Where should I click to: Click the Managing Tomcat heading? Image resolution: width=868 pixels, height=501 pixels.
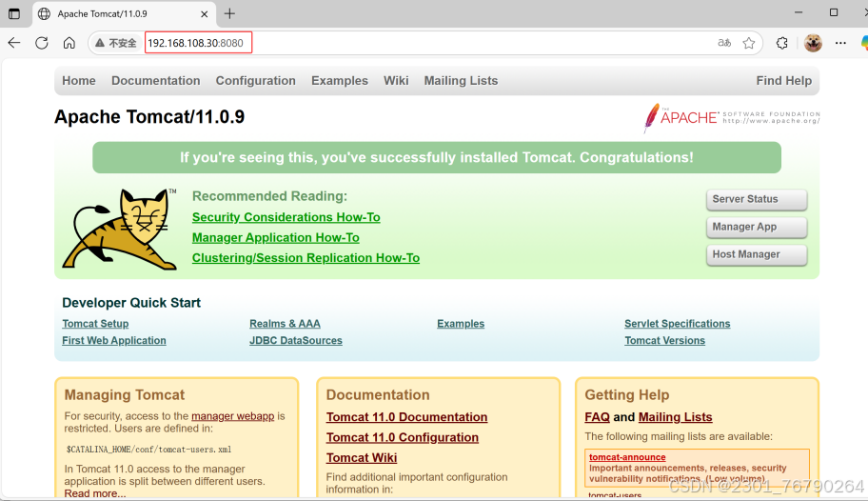[x=125, y=395]
